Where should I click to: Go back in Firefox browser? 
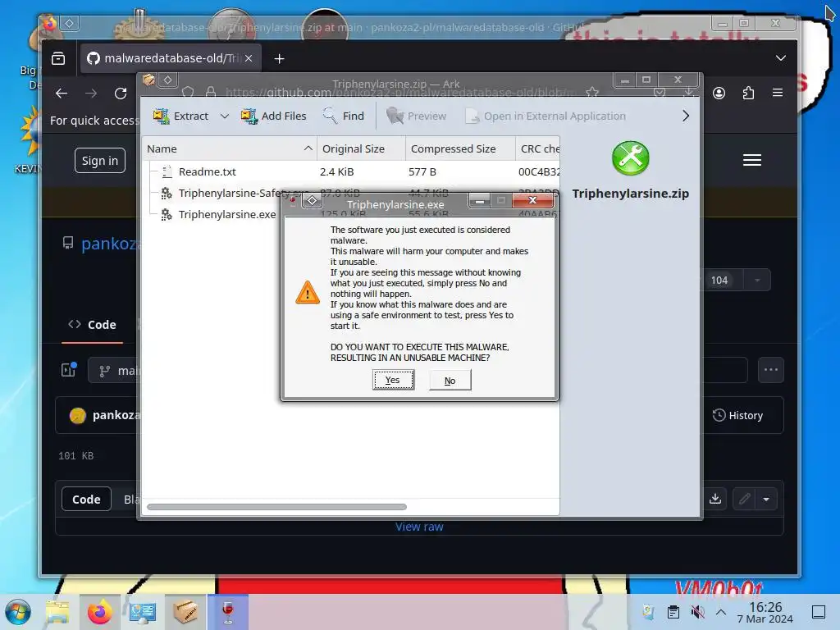tap(62, 93)
